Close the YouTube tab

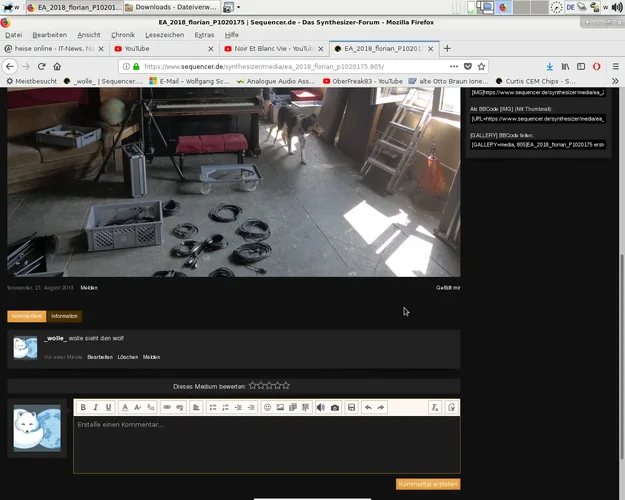[211, 49]
